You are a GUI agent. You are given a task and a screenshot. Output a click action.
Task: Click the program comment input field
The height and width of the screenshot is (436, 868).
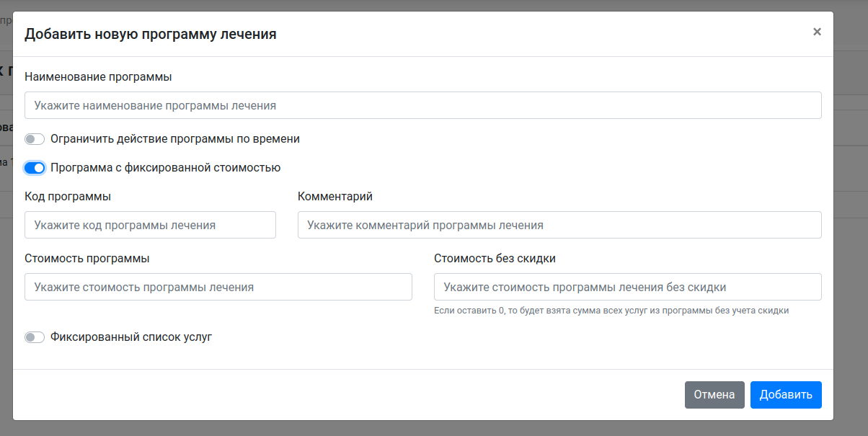click(x=559, y=225)
